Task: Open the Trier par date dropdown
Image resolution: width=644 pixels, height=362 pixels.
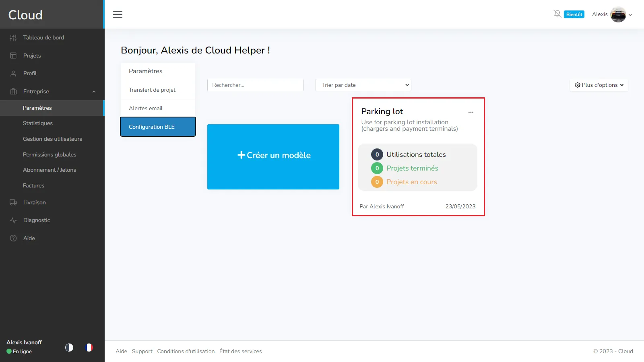Action: [363, 85]
